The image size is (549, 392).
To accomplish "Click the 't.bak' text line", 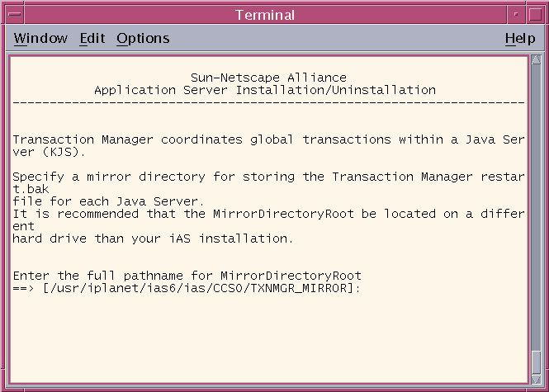I will coord(31,189).
